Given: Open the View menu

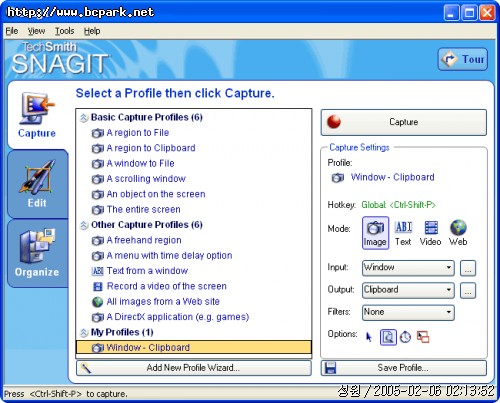Looking at the screenshot, I should pos(36,31).
